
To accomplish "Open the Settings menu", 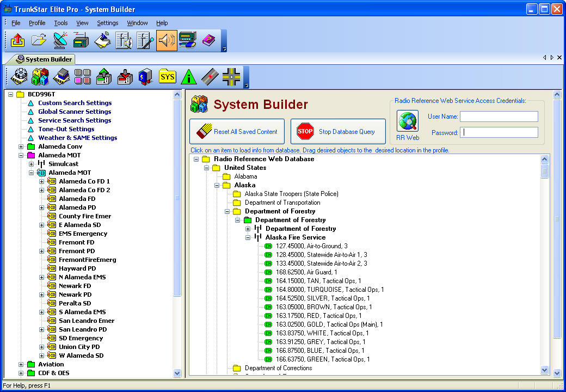I will (x=108, y=23).
